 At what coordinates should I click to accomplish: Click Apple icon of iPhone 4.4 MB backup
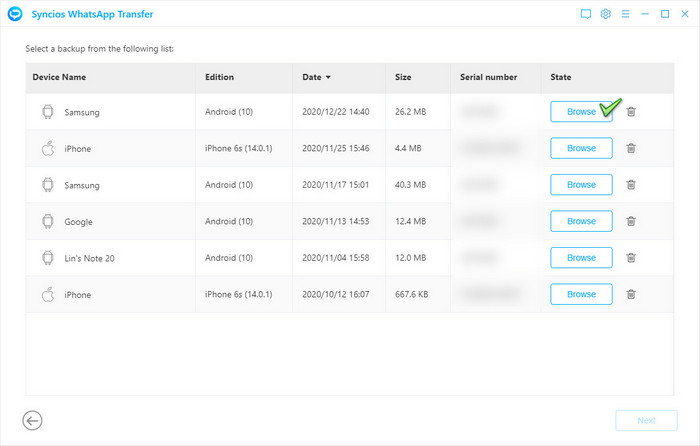point(48,148)
